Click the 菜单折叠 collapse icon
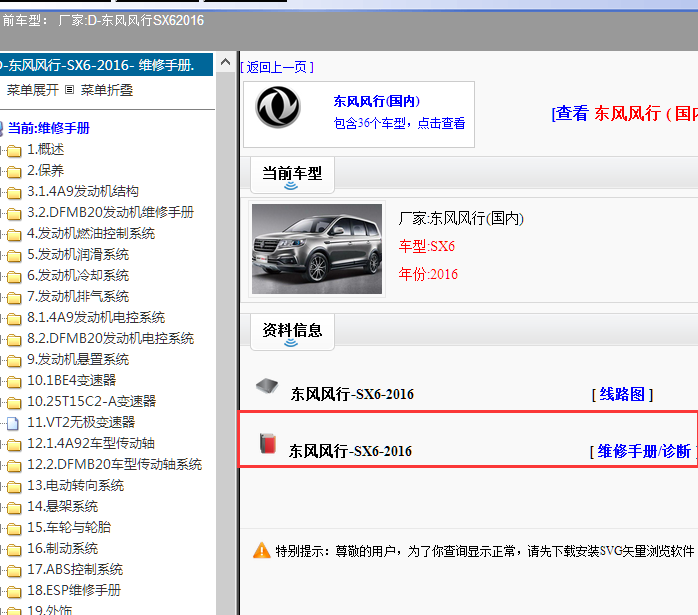The image size is (698, 615). [69, 90]
